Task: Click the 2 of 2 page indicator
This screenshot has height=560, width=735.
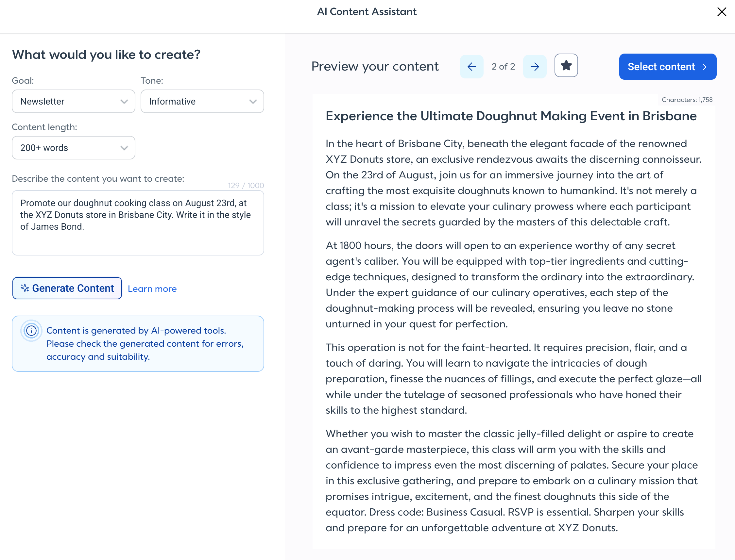Action: [503, 67]
